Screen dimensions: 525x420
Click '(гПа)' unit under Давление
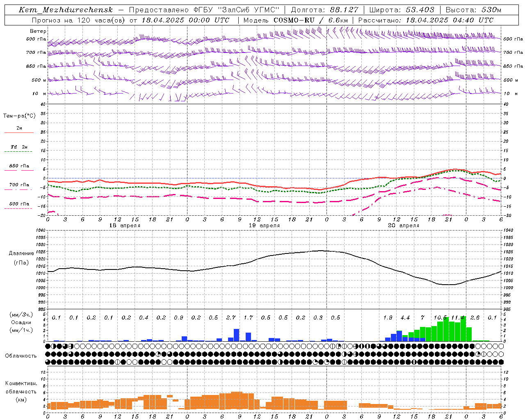(21, 263)
